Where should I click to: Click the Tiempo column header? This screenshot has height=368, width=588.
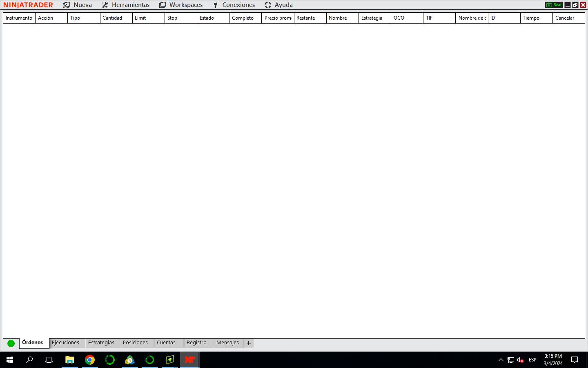(537, 18)
